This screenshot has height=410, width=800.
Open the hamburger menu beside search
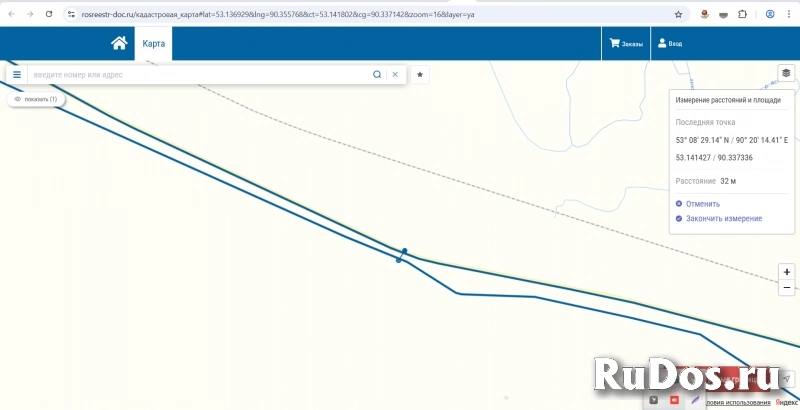click(x=17, y=74)
